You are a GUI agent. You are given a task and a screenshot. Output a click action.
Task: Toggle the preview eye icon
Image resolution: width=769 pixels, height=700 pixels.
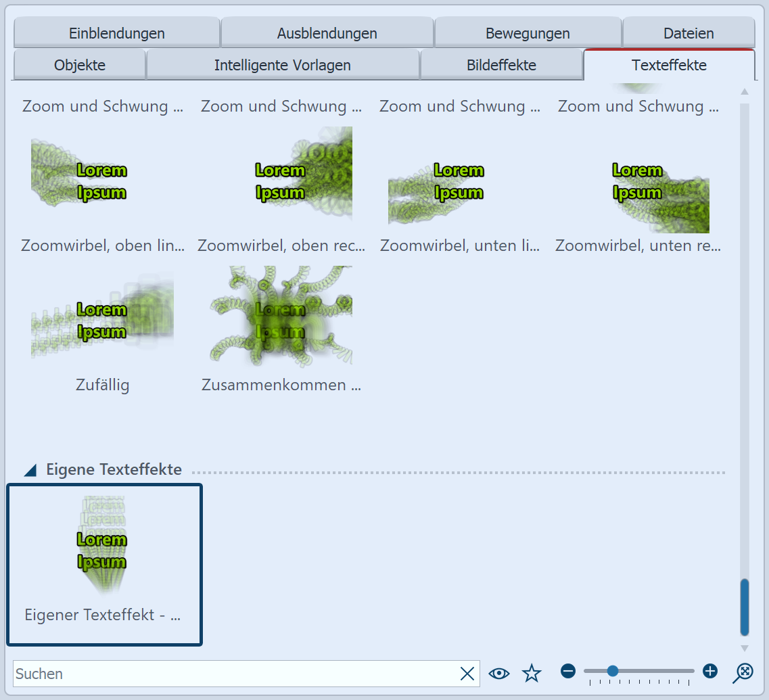[x=499, y=673]
